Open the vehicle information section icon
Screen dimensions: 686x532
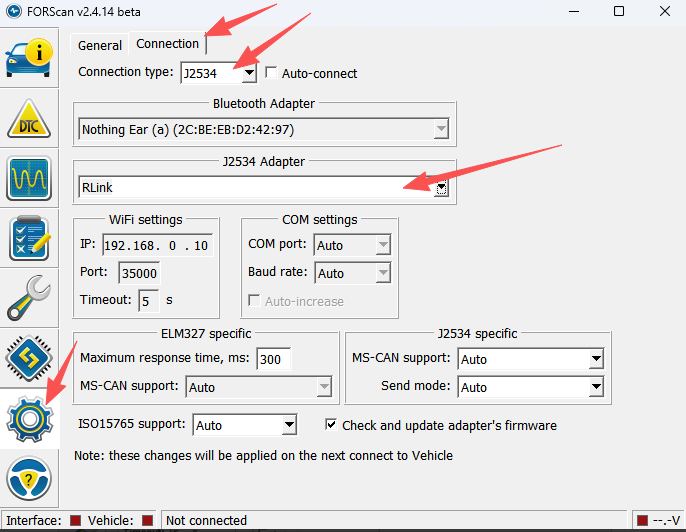[30, 54]
